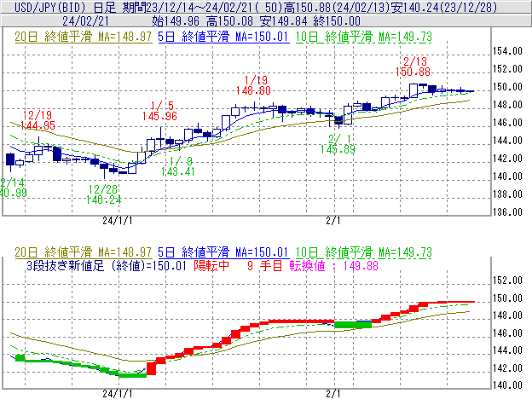Click 144.00 on the upper chart price axis

[x=507, y=141]
